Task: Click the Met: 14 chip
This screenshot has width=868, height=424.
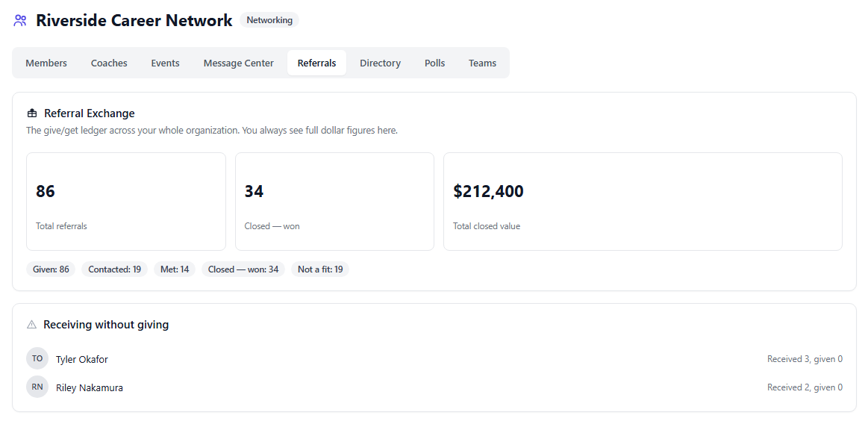Action: pyautogui.click(x=175, y=269)
